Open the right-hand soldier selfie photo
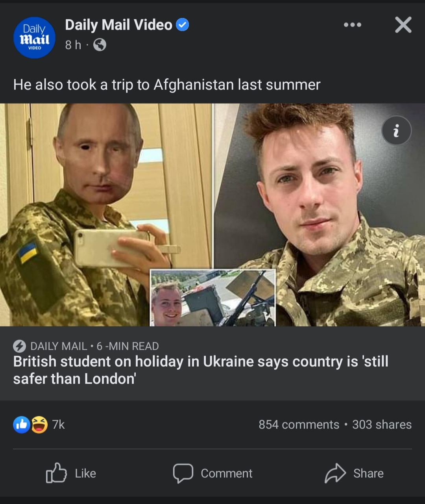 pyautogui.click(x=320, y=215)
